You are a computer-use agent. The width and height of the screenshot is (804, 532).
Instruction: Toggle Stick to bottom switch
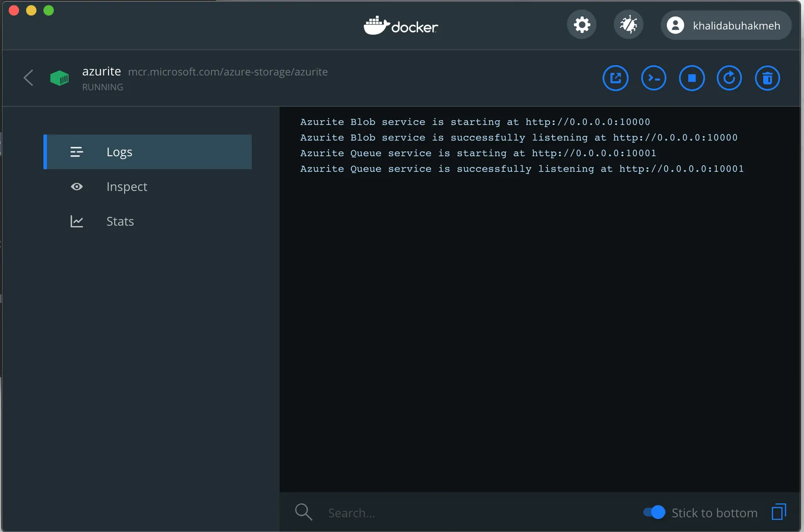tap(654, 512)
